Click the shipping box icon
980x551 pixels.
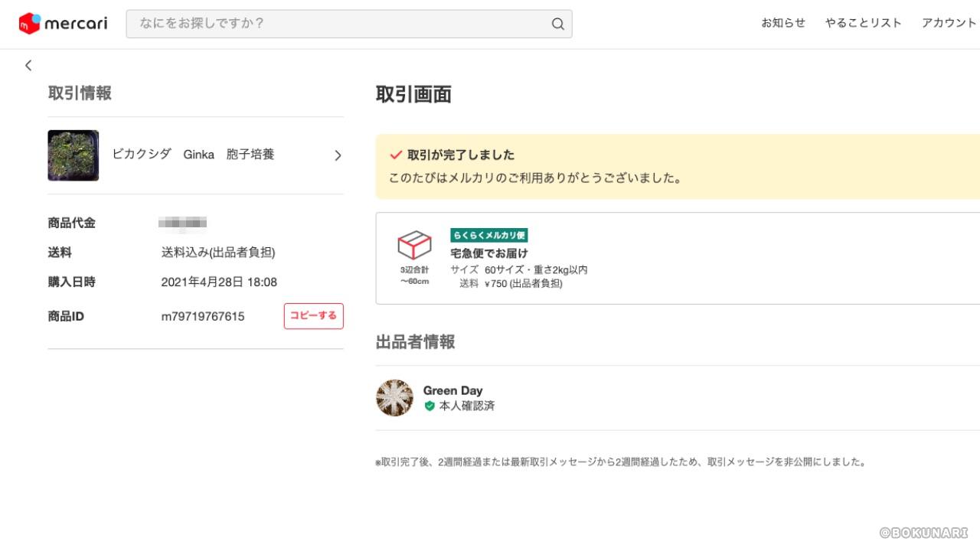[414, 246]
